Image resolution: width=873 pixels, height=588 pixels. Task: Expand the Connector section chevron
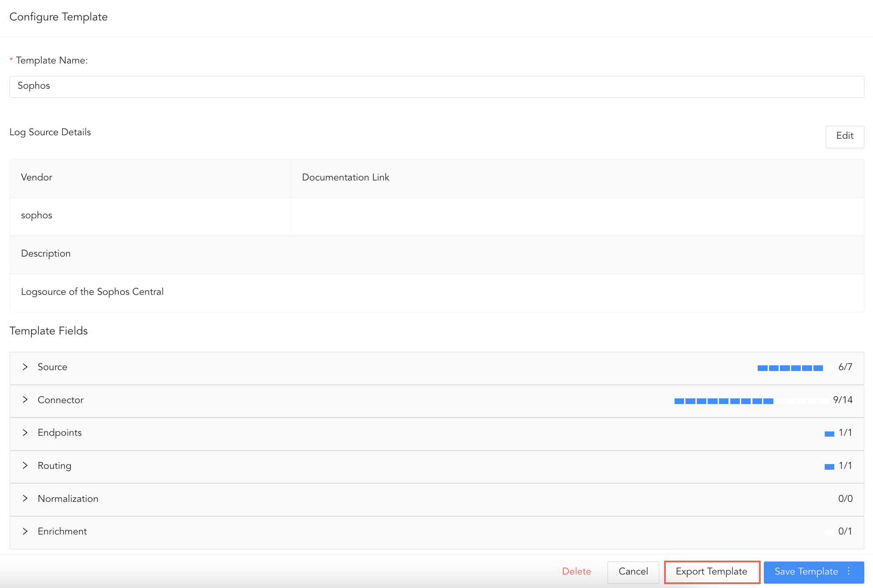pos(25,400)
